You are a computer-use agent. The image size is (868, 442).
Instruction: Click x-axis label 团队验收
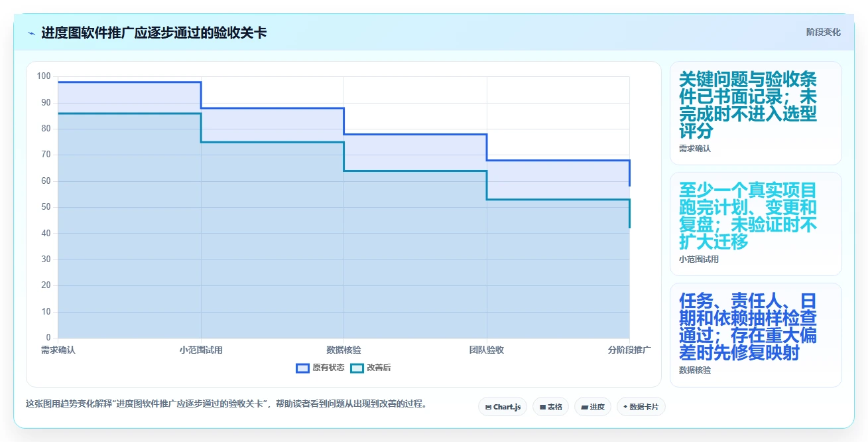click(x=487, y=350)
